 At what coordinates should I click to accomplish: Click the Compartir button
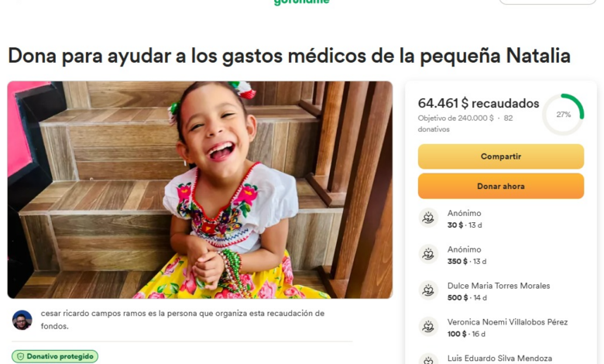point(501,156)
